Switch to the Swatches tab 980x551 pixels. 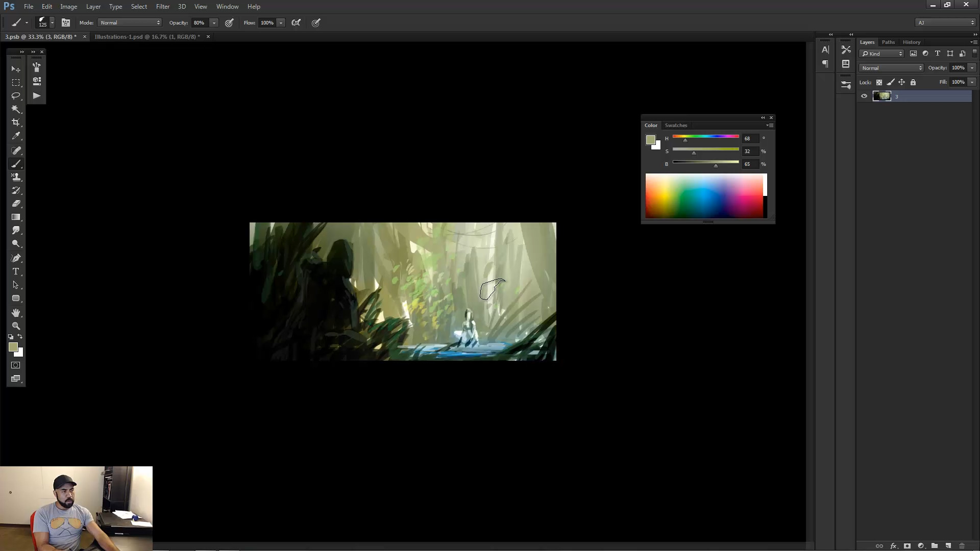click(x=676, y=125)
